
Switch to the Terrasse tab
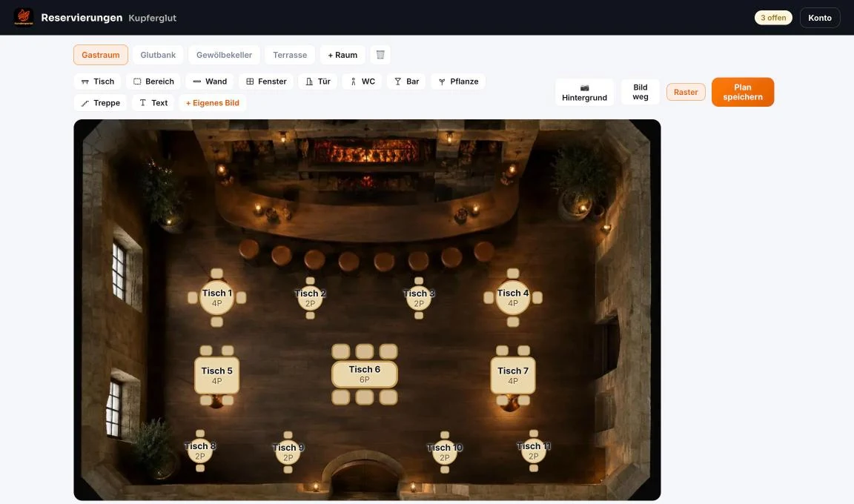tap(290, 54)
